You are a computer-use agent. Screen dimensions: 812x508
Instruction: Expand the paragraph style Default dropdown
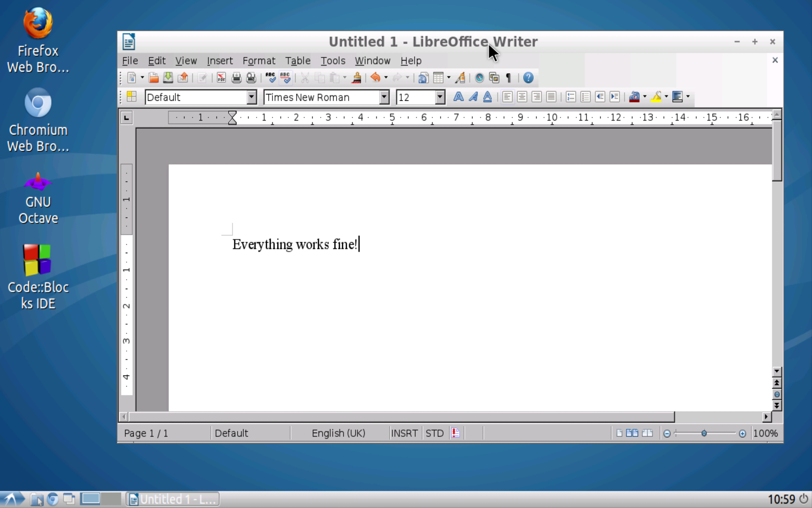click(252, 97)
